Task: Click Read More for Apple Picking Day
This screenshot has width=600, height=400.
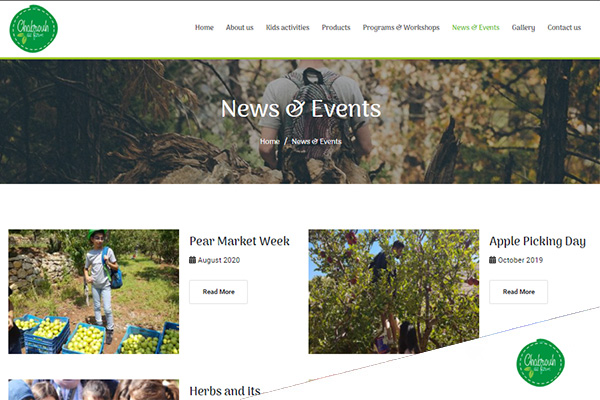Action: click(x=518, y=292)
